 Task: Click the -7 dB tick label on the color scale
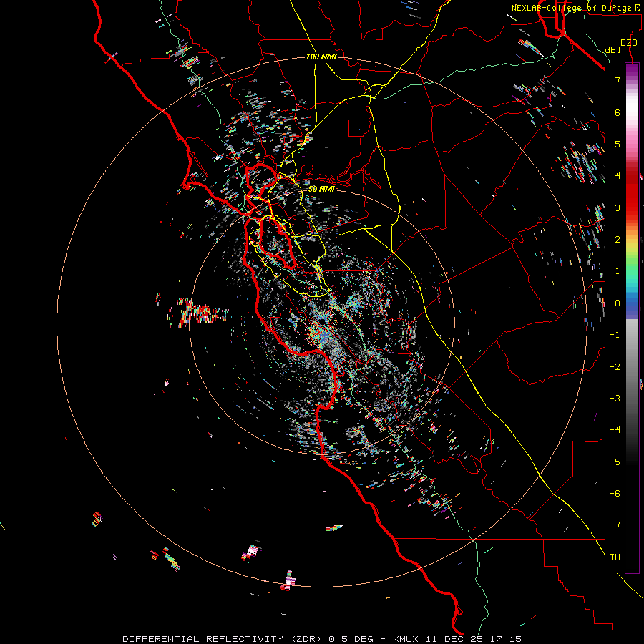[x=615, y=525]
